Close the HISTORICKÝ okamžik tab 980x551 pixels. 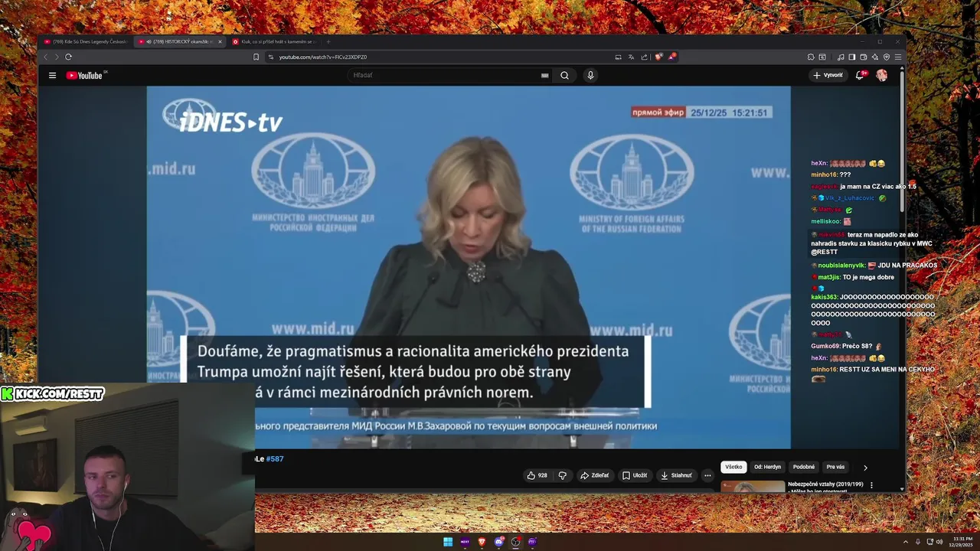click(220, 41)
